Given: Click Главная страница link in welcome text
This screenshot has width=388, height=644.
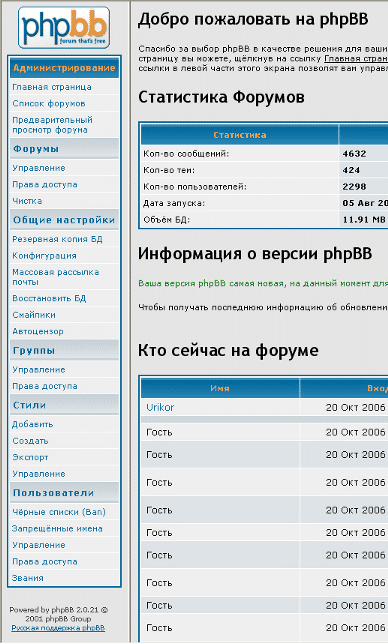Looking at the screenshot, I should coord(356,58).
